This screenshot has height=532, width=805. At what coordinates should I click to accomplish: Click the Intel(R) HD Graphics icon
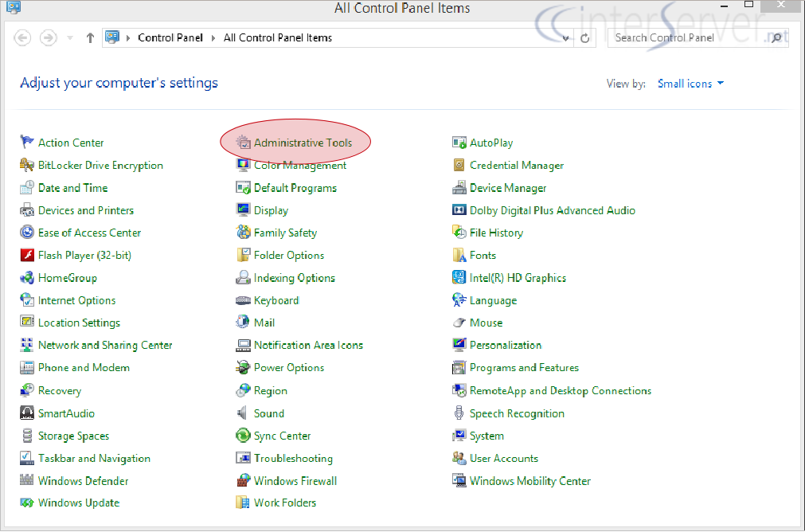(x=459, y=277)
